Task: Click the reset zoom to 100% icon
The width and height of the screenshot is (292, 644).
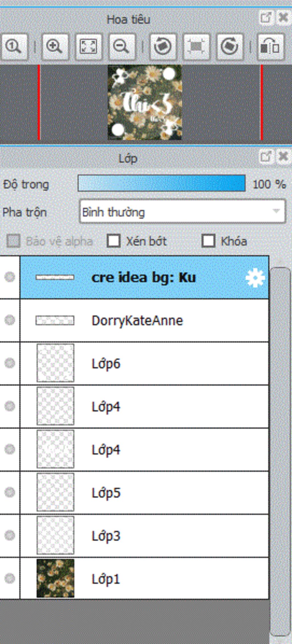Action: pos(14,47)
